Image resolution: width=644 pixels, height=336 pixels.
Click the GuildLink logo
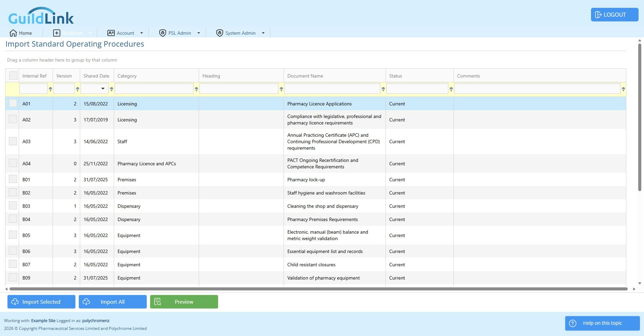point(41,16)
